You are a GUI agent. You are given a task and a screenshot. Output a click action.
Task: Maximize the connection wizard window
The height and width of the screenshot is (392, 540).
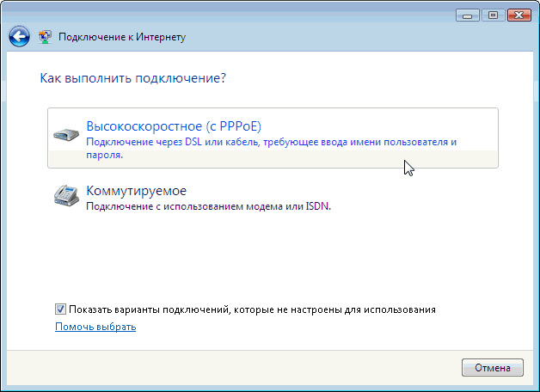click(493, 15)
